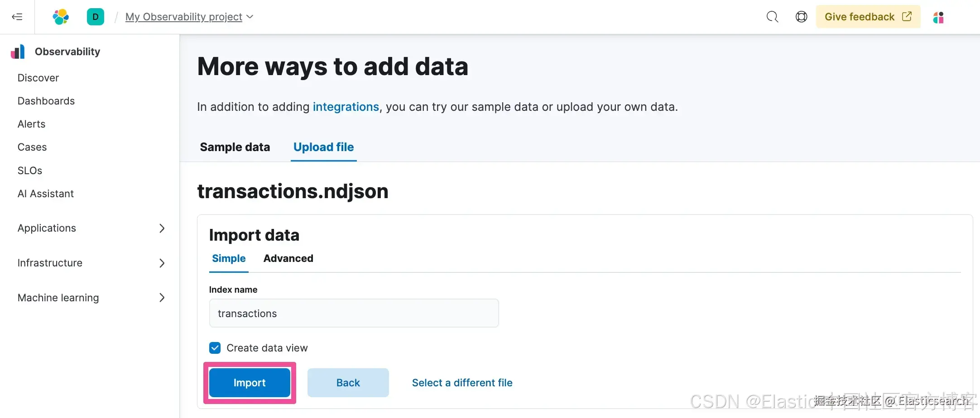980x418 pixels.
Task: Open the help lifebuoy icon
Action: (x=801, y=17)
